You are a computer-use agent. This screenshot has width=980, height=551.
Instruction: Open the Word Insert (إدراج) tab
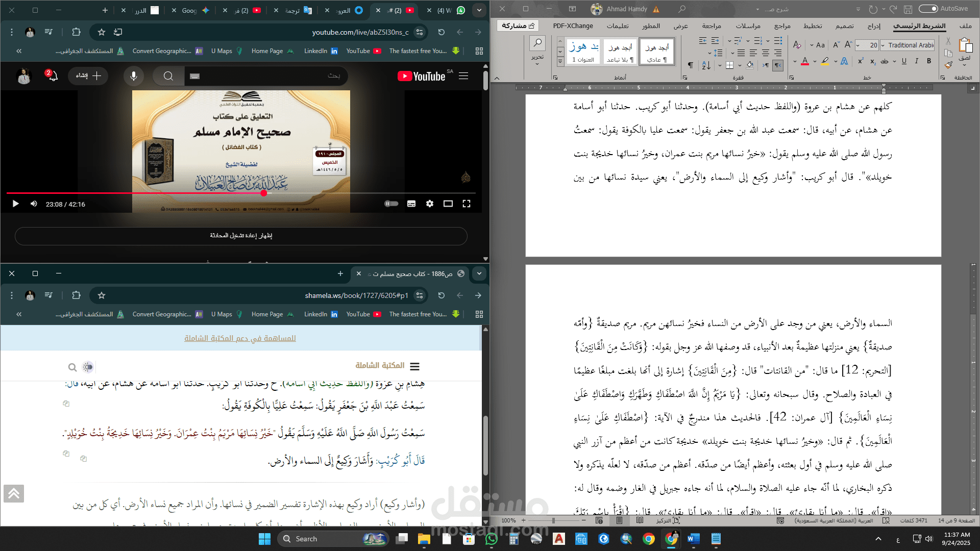[x=874, y=26]
